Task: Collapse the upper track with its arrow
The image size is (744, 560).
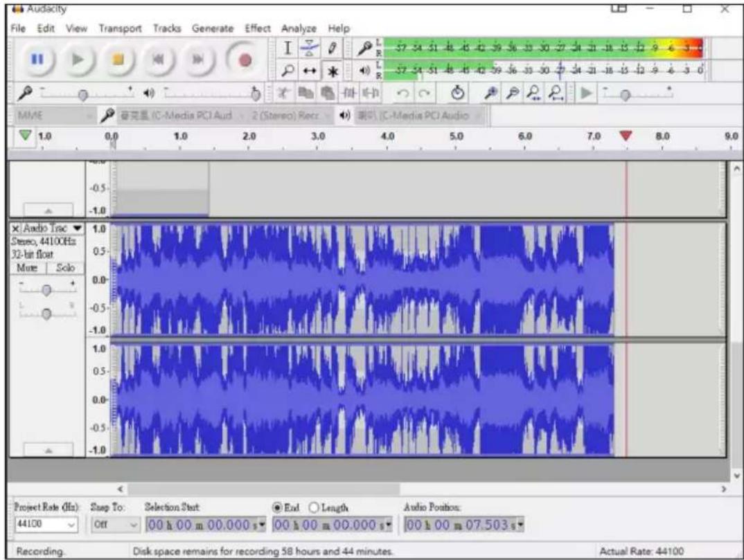Action: (x=48, y=210)
